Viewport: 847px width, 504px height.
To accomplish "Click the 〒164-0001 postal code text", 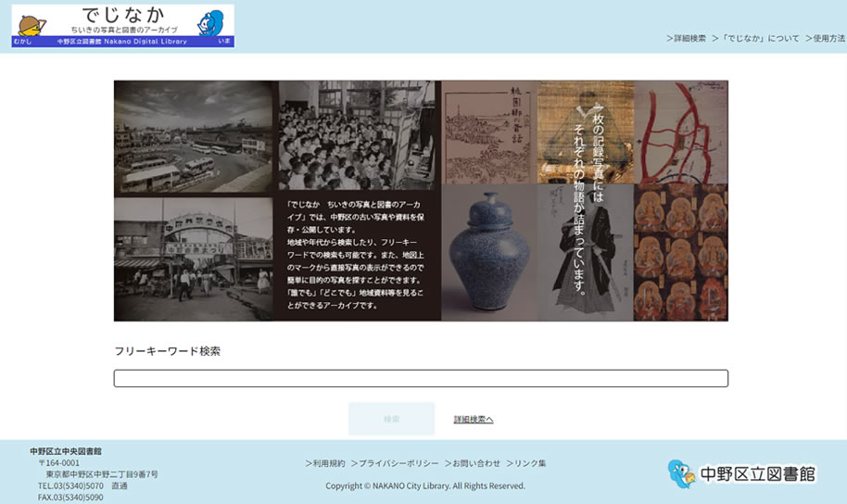I will (59, 463).
